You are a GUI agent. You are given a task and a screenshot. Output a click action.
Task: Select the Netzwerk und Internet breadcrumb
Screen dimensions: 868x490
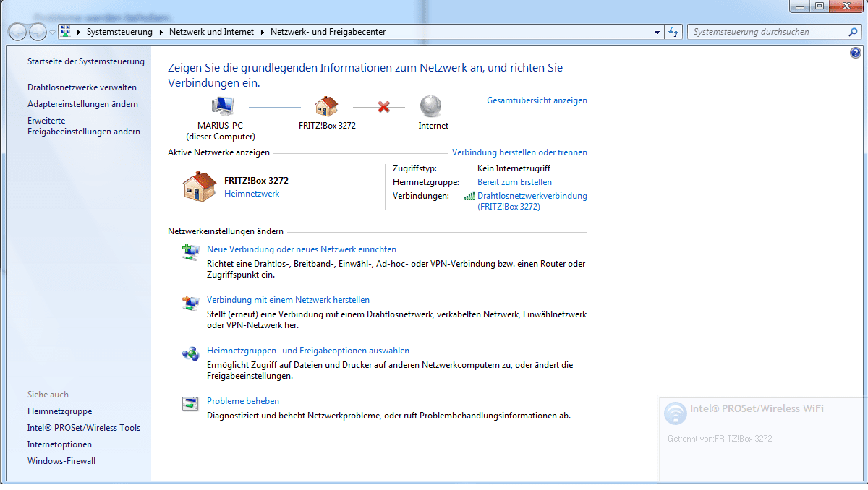[x=212, y=32]
